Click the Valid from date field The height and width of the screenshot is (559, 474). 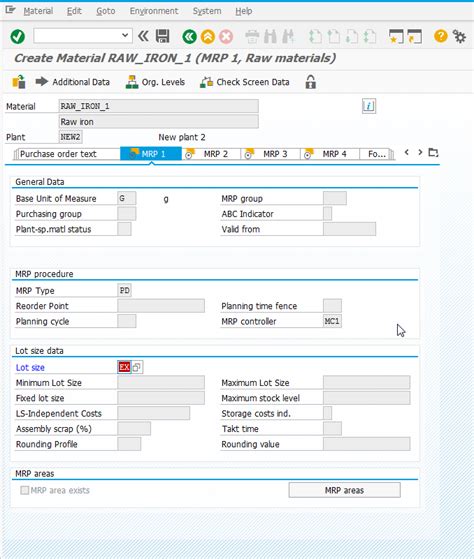[x=349, y=229]
